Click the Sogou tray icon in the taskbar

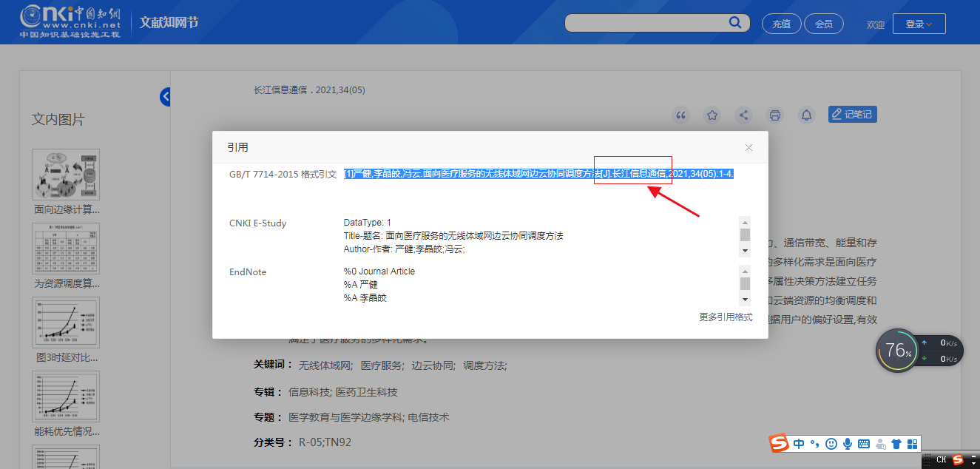tap(959, 460)
